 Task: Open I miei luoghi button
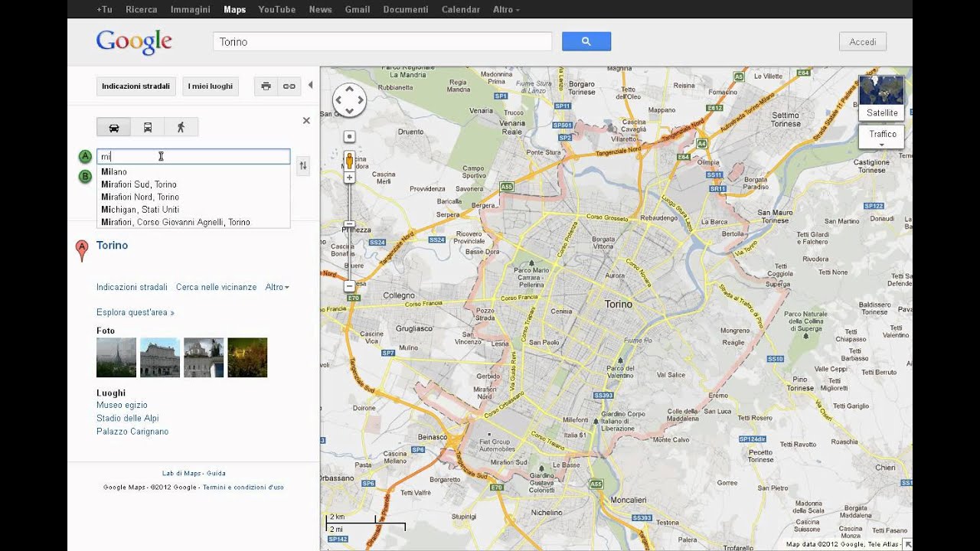[211, 86]
